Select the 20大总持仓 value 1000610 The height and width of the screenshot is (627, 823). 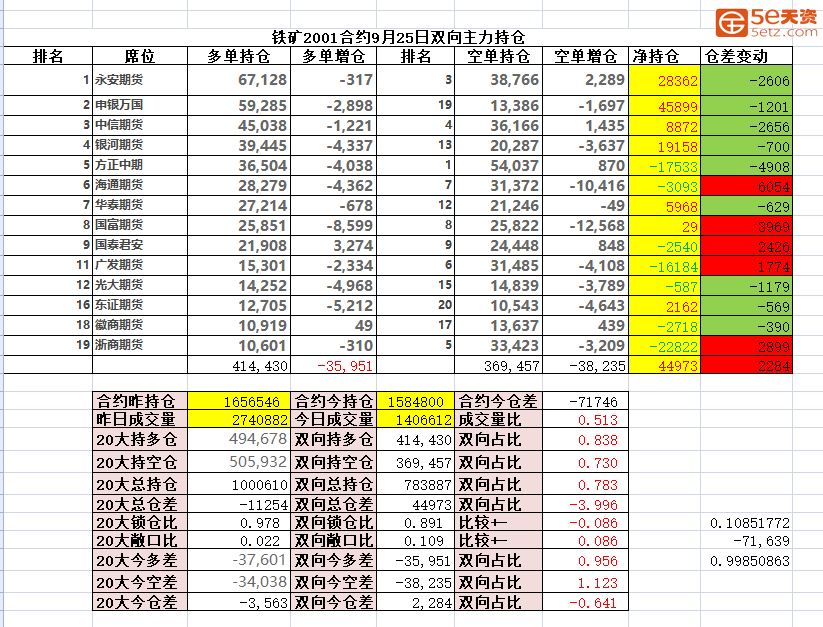coord(239,484)
